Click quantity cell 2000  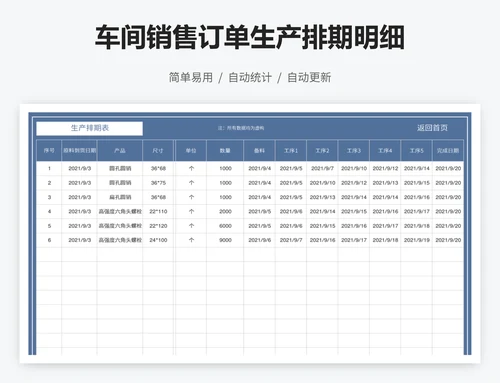(225, 211)
